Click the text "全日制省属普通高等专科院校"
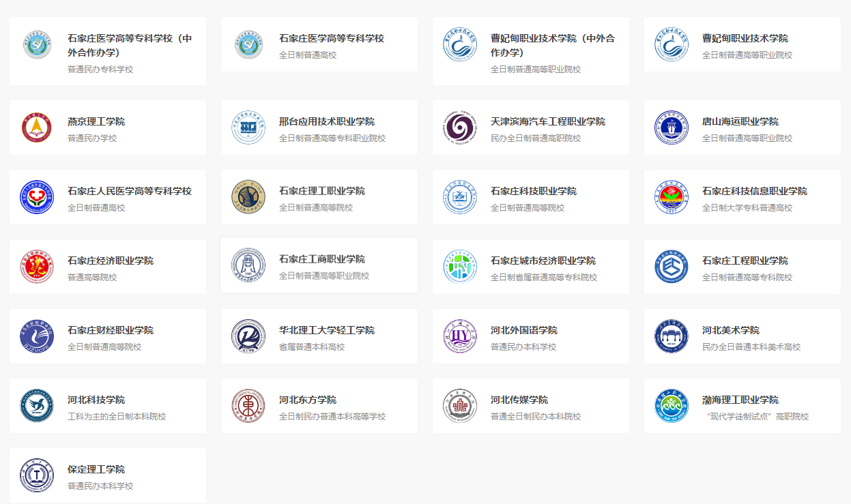 coord(544,278)
